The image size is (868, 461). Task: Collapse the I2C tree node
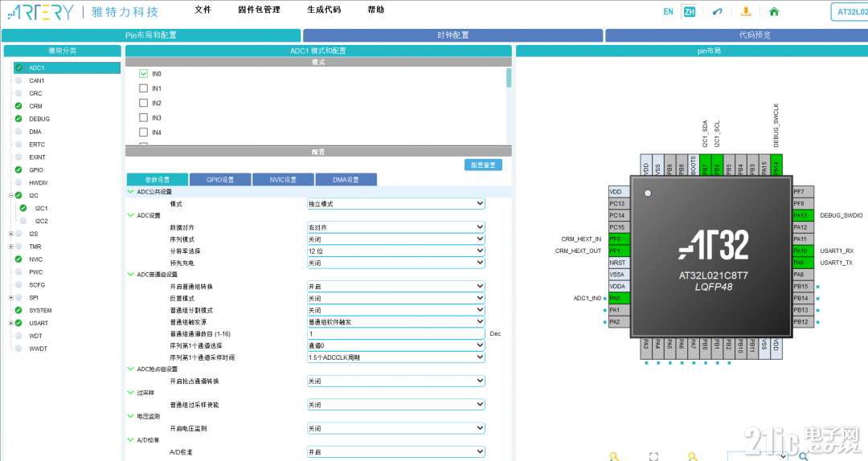(10, 195)
